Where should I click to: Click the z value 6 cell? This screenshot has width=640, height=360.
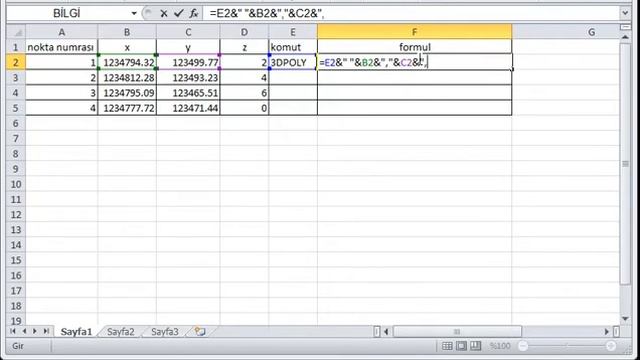pyautogui.click(x=244, y=93)
